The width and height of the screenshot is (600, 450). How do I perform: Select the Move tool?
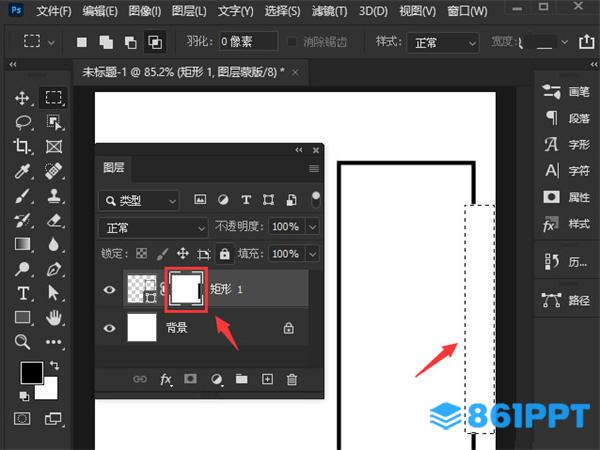[x=22, y=98]
